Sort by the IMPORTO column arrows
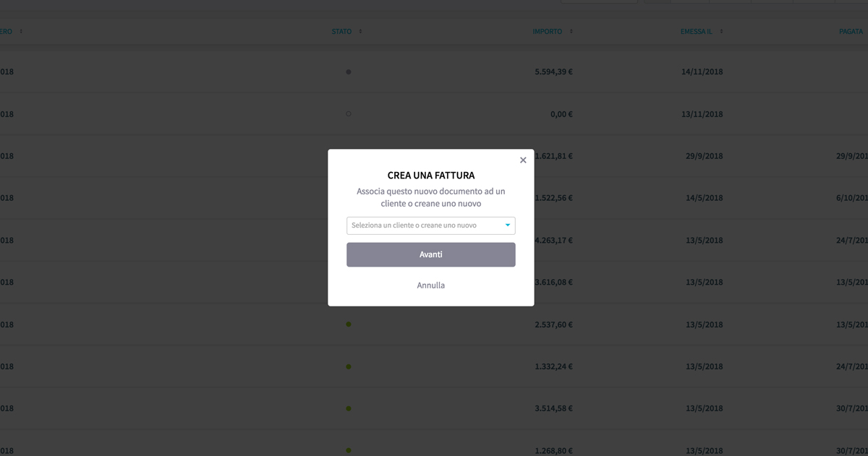This screenshot has height=456, width=868. pos(571,32)
